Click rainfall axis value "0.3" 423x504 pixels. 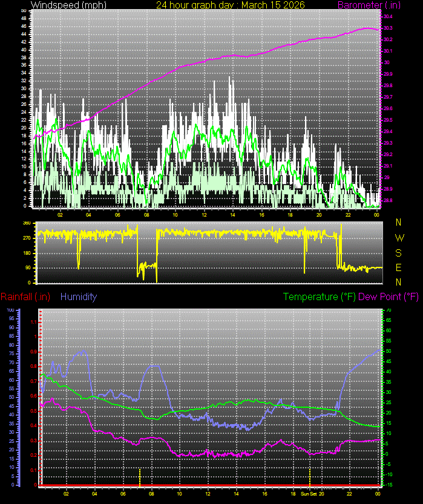34,440
